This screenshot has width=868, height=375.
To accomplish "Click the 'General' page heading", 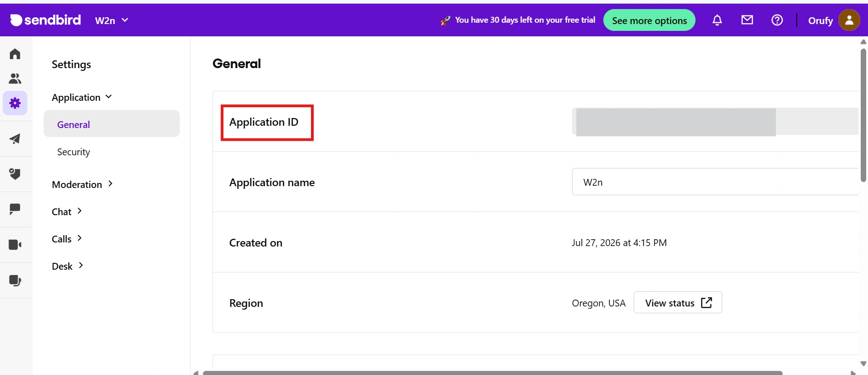I will point(237,64).
